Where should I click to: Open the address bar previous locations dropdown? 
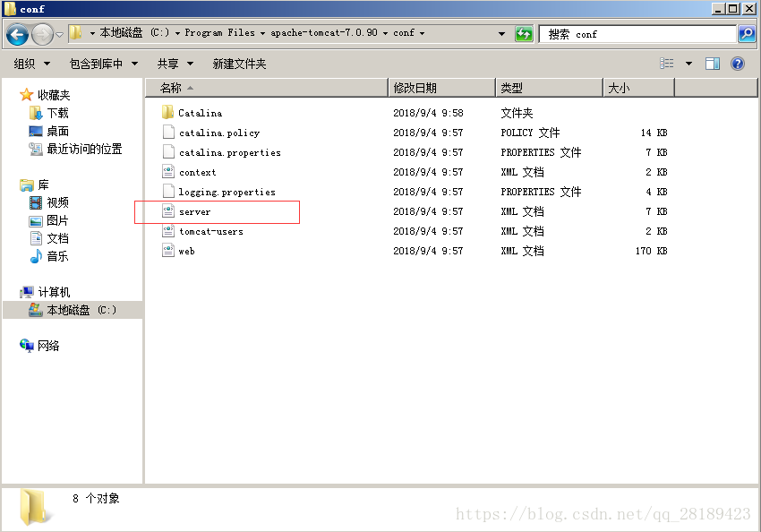click(x=501, y=33)
